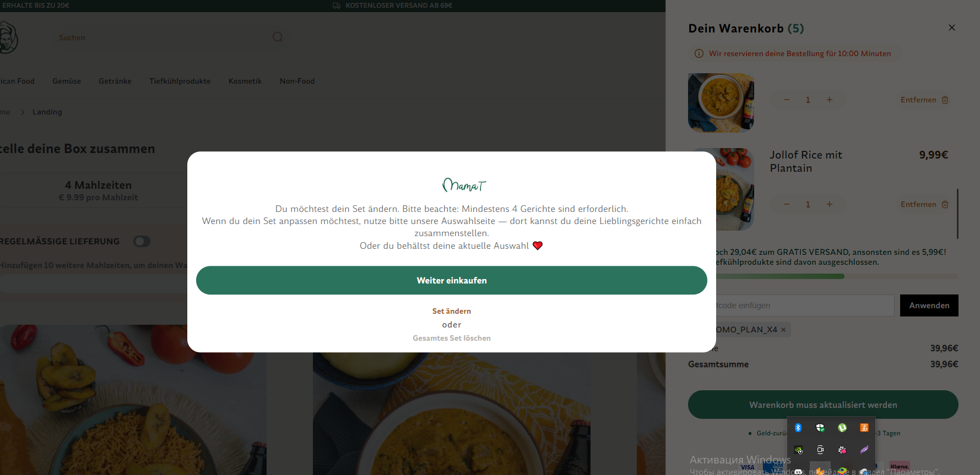The width and height of the screenshot is (980, 475).
Task: Close the Warenkorb panel with X
Action: pos(951,28)
